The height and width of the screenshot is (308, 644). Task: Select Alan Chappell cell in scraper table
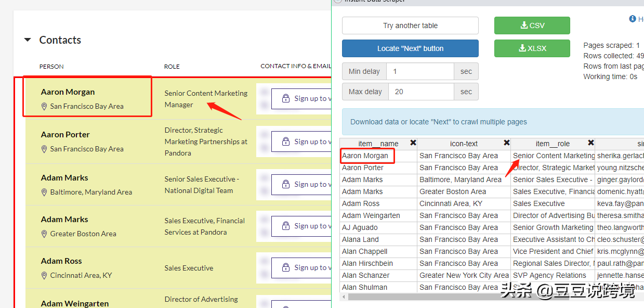coord(378,251)
